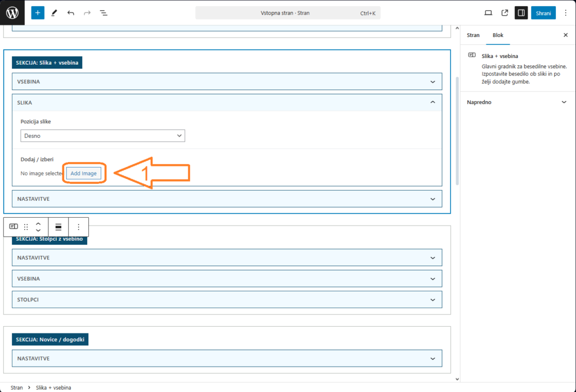Open block toolbar three-dot options
Image resolution: width=576 pixels, height=392 pixels.
point(79,227)
